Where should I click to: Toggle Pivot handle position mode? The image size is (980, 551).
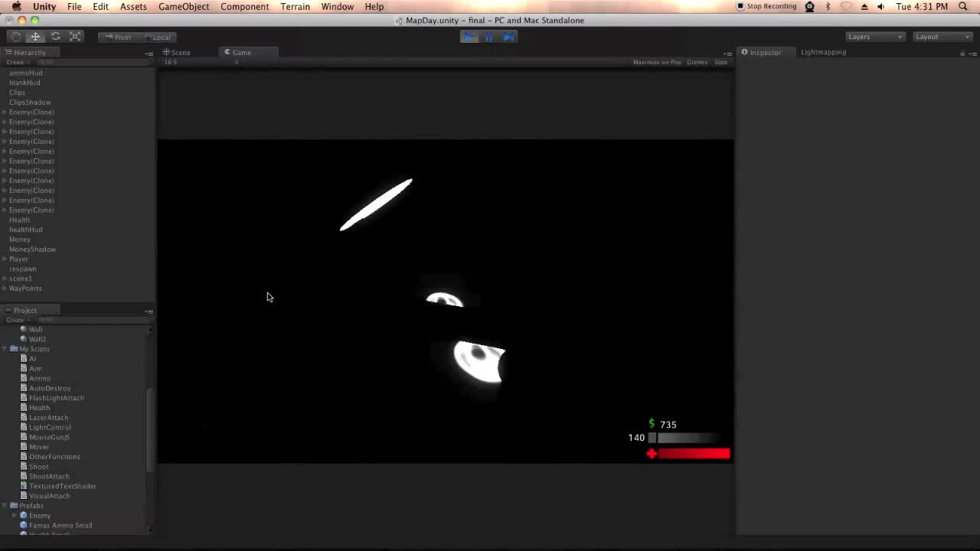point(119,36)
